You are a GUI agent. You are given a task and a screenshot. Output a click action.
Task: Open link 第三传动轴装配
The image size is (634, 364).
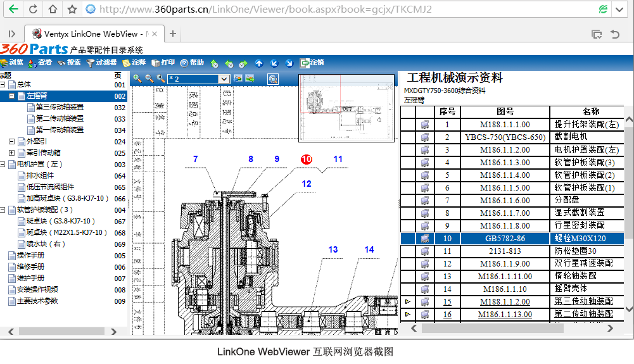click(583, 301)
